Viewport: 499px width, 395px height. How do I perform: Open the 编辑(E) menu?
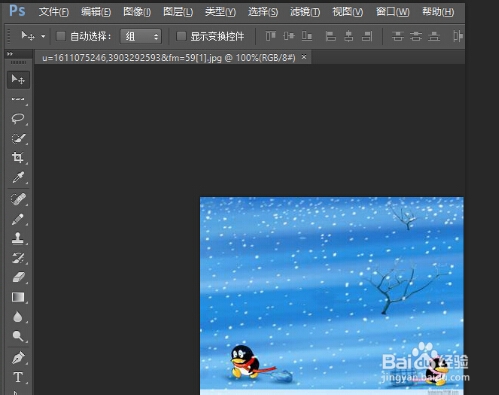tap(96, 12)
